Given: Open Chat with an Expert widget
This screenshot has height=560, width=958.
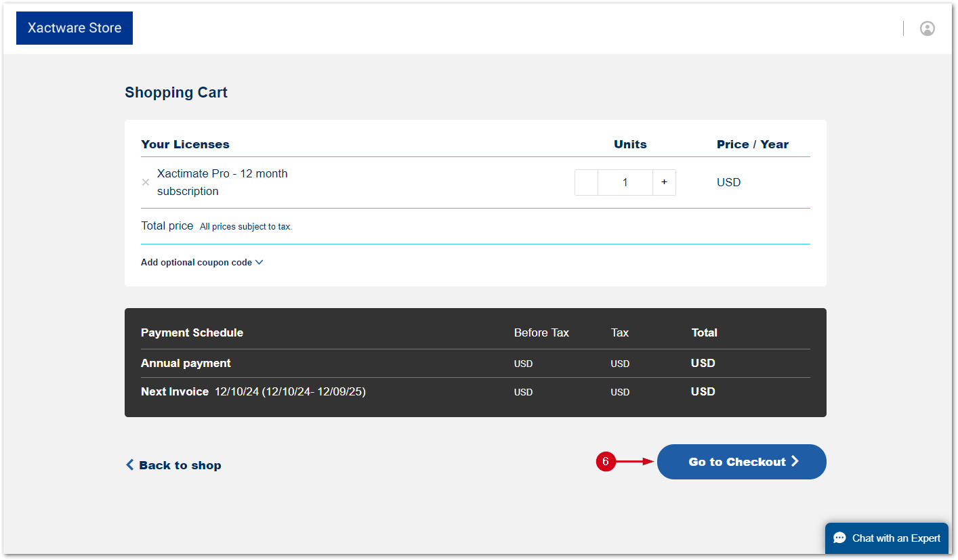Looking at the screenshot, I should point(887,538).
